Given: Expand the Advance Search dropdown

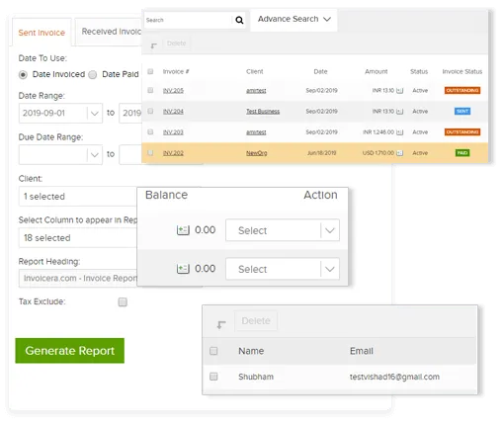Looking at the screenshot, I should [294, 20].
